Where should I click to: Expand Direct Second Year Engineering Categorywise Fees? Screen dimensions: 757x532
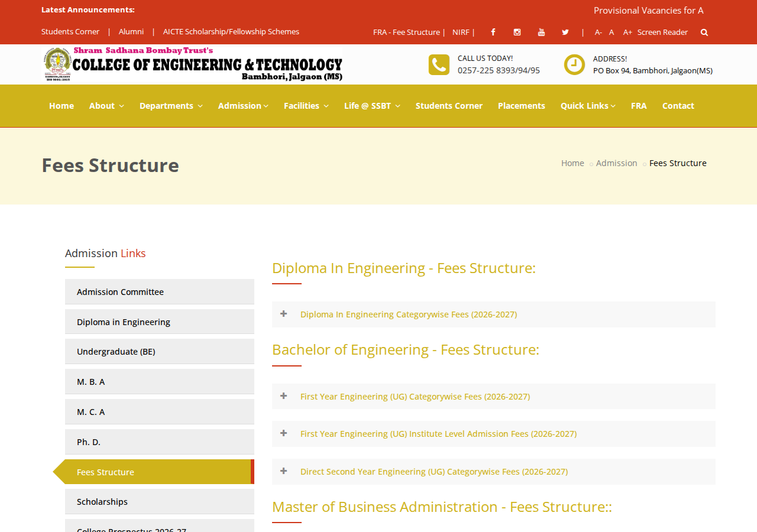click(494, 472)
